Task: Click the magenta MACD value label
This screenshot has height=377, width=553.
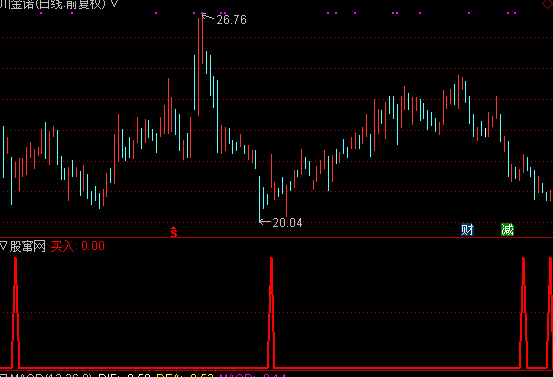Action: tap(253, 375)
